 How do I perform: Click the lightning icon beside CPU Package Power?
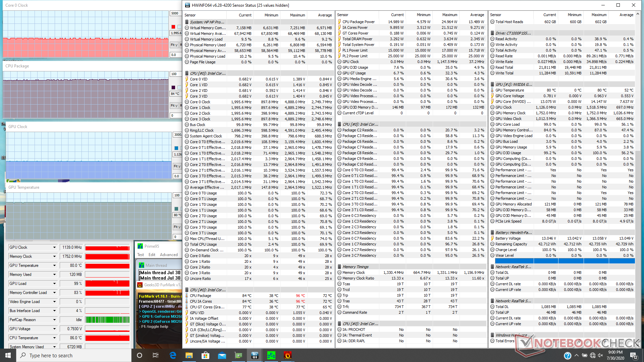pos(339,22)
